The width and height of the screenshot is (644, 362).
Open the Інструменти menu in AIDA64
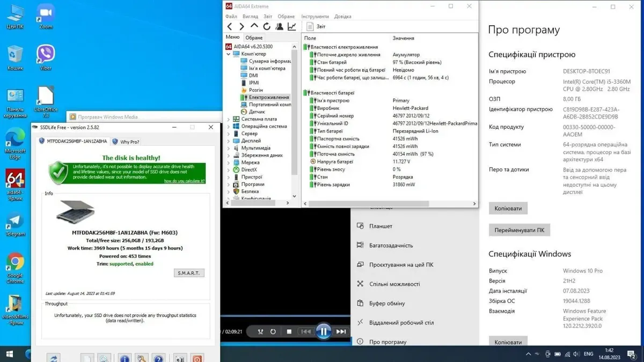(315, 17)
